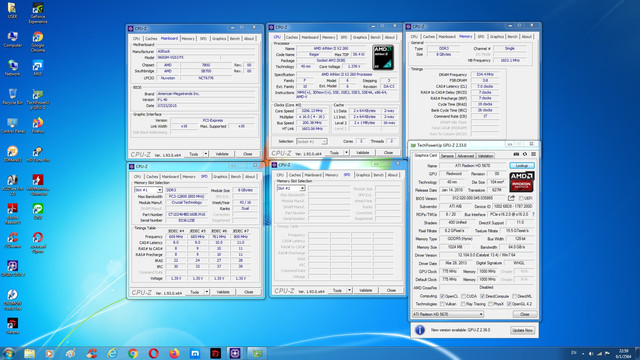
Task: Open the Recycle Bin desktop icon
Action: 12,96
